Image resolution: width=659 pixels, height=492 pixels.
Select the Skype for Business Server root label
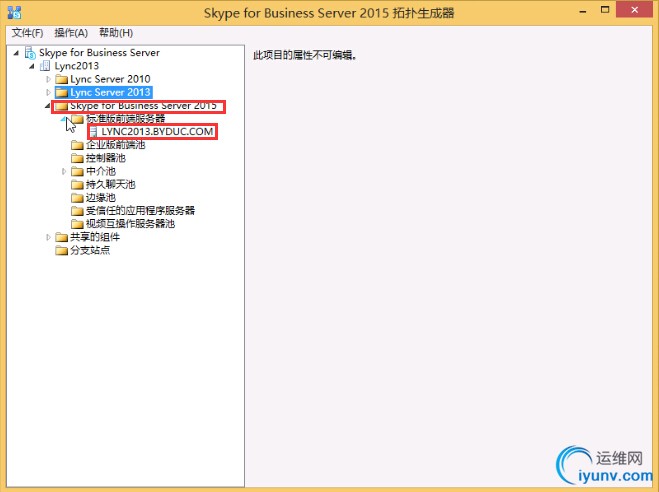coord(99,53)
